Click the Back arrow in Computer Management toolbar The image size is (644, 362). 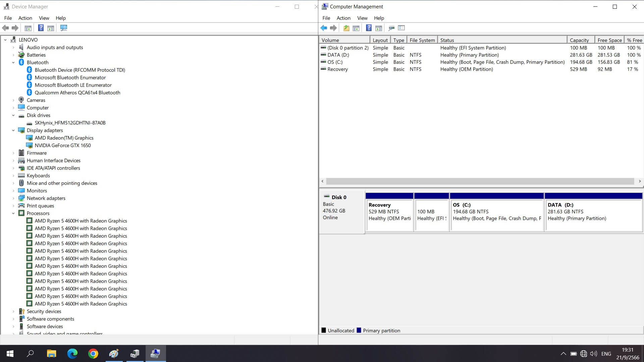324,28
